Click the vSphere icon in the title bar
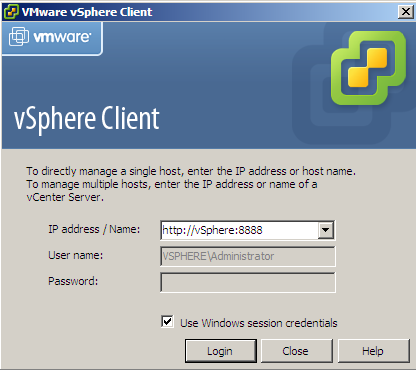 (x=10, y=12)
